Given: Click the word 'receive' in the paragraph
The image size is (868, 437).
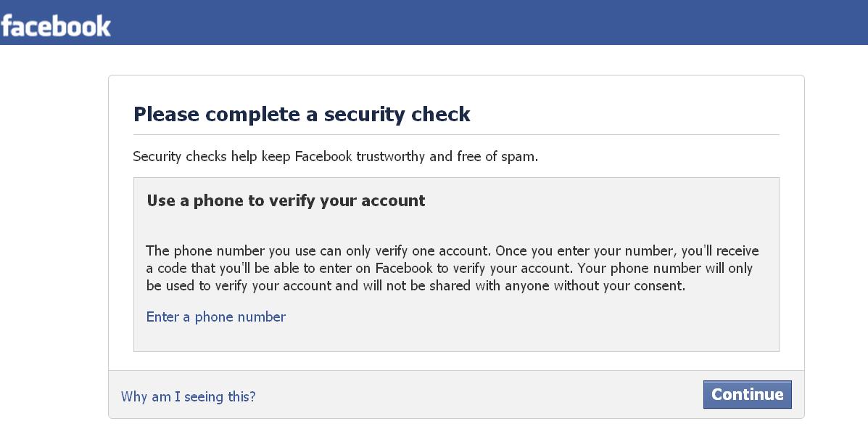Looking at the screenshot, I should (737, 251).
